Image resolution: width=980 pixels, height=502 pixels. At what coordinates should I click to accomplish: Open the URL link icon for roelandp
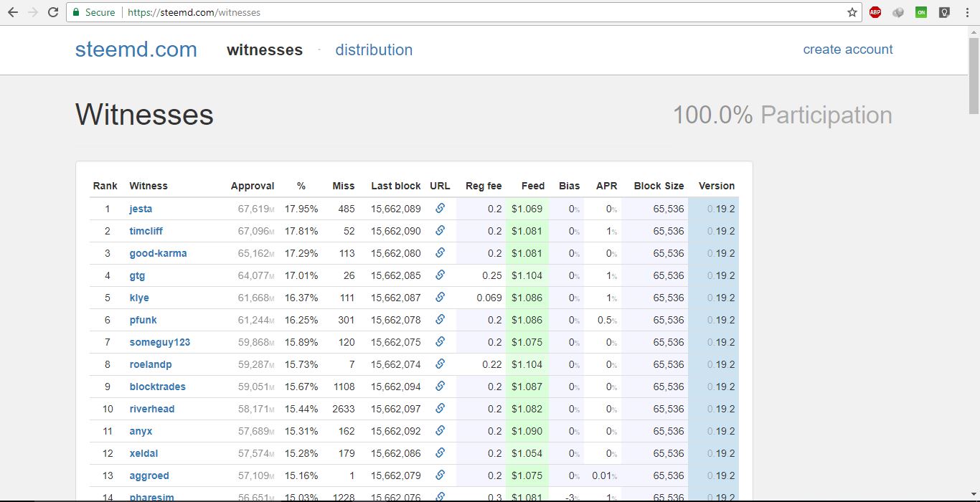[x=440, y=364]
